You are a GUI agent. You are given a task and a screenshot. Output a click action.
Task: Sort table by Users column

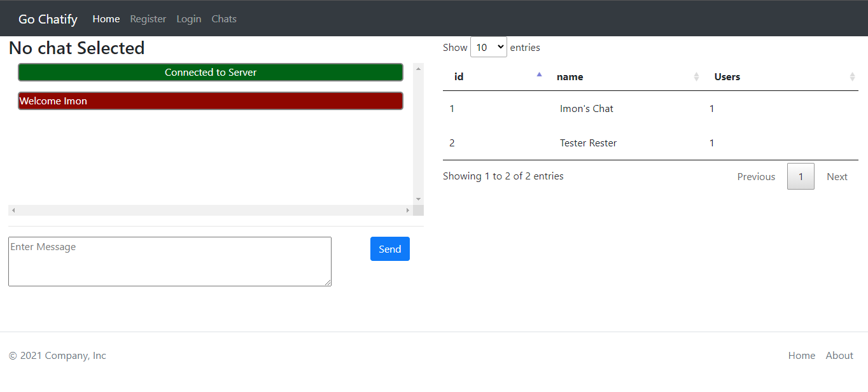(727, 77)
